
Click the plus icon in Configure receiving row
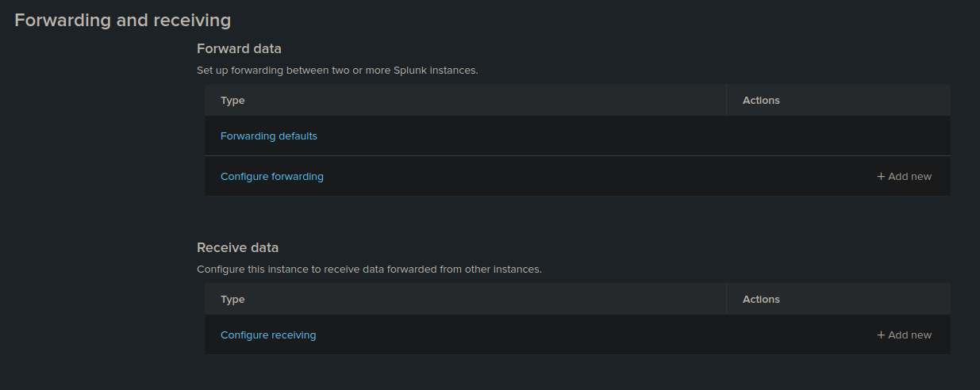pos(881,335)
